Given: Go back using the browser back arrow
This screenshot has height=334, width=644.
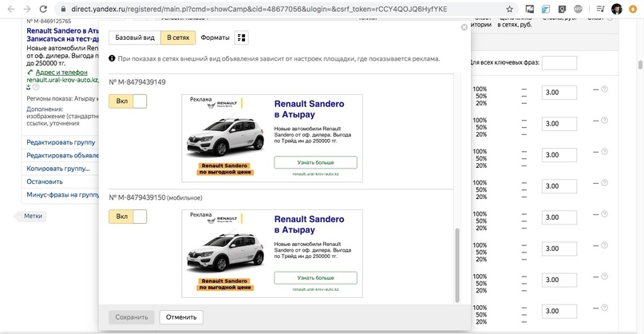Looking at the screenshot, I should pyautogui.click(x=11, y=9).
